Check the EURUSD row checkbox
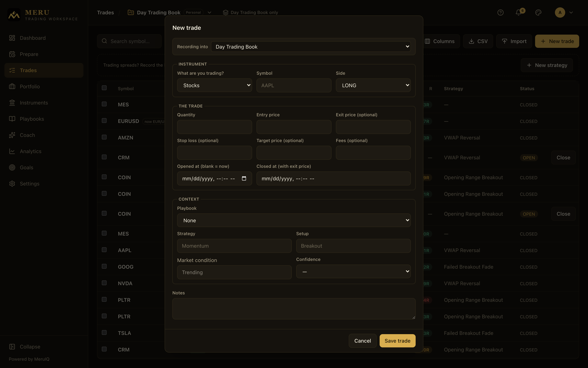This screenshot has height=368, width=588. click(x=104, y=121)
